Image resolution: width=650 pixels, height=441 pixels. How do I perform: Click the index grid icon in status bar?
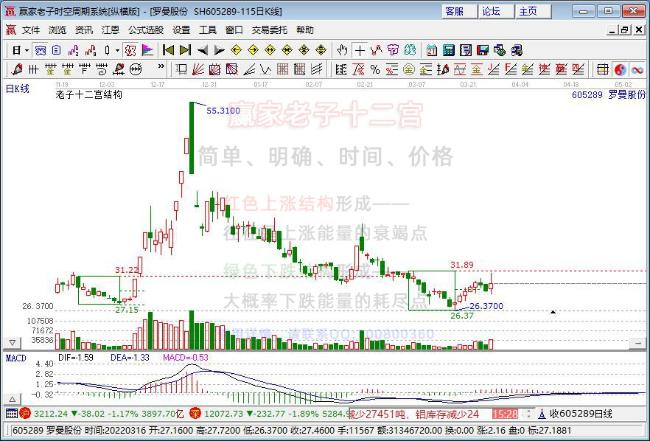coord(12,413)
